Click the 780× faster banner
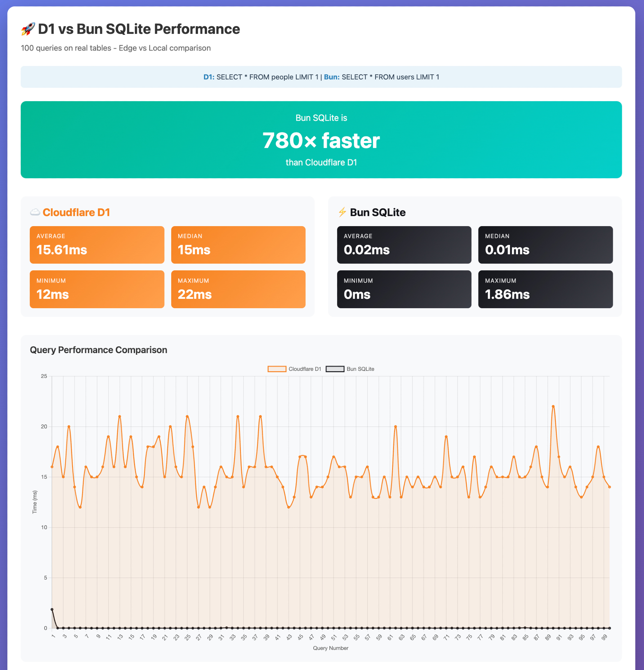644x670 pixels. pos(321,139)
